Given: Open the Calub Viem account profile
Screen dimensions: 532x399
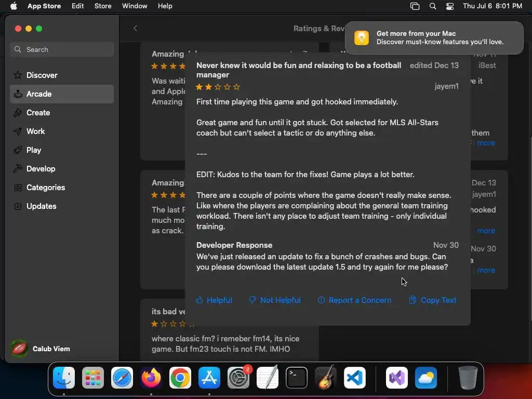Looking at the screenshot, I should [41, 349].
